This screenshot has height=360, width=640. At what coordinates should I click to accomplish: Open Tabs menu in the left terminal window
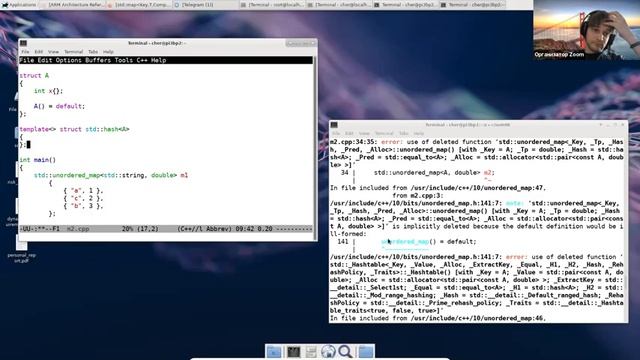point(93,52)
